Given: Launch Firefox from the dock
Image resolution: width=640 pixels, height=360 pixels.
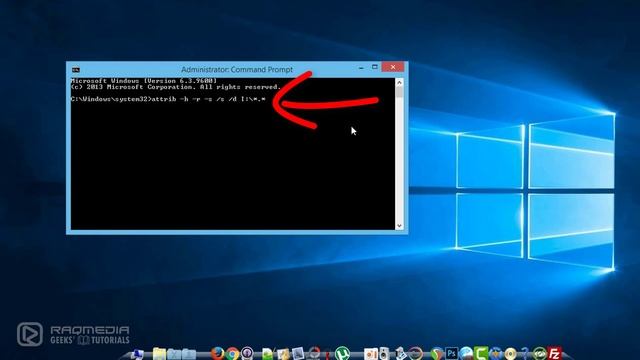Looking at the screenshot, I should (x=217, y=353).
